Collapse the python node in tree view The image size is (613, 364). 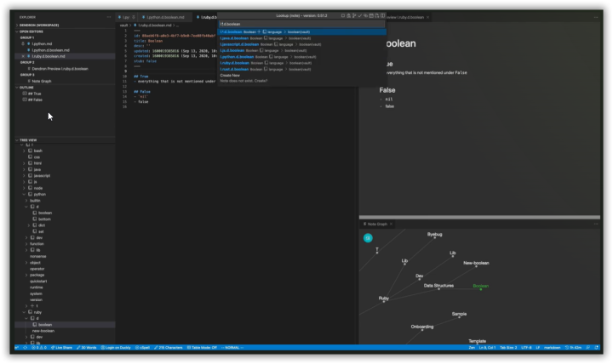click(x=24, y=194)
